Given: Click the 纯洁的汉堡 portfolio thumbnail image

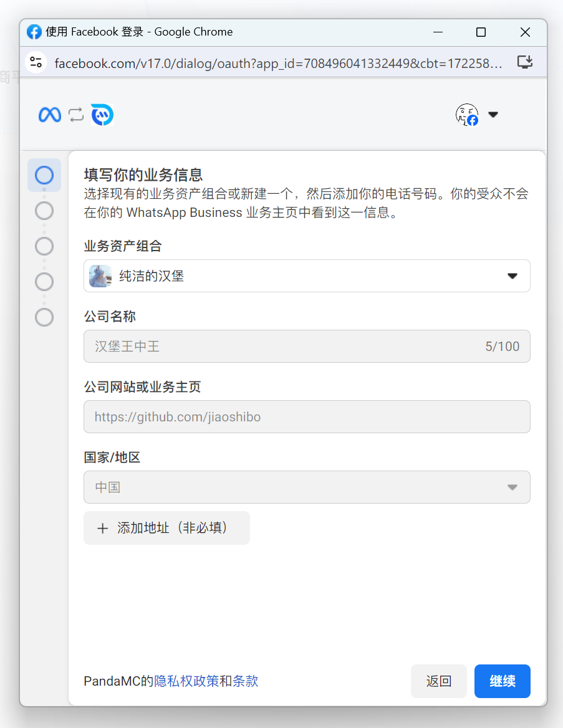Looking at the screenshot, I should point(100,276).
